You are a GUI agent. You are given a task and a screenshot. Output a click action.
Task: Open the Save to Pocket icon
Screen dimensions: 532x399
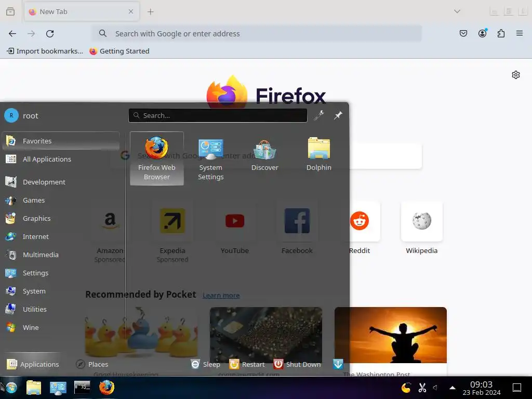point(463,34)
